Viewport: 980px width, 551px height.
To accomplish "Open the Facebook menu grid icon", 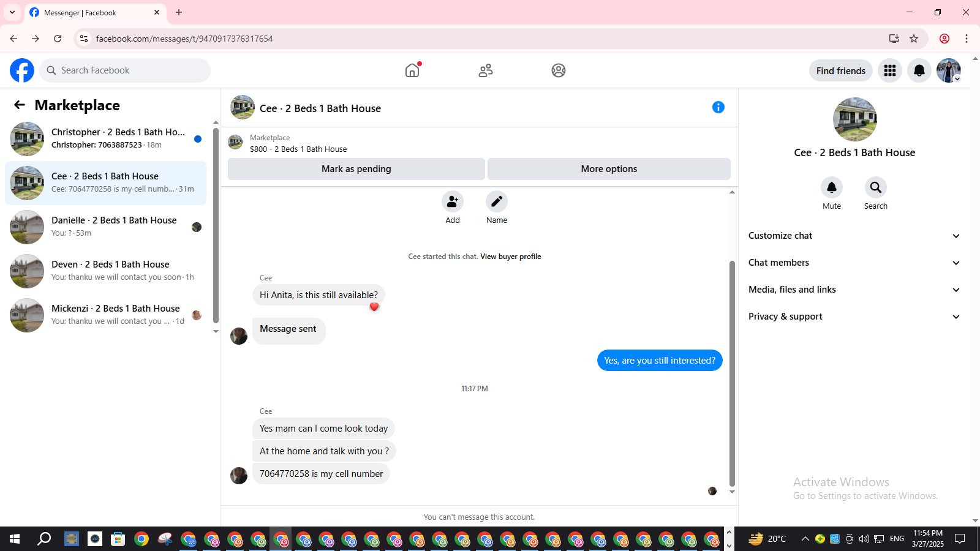I will 890,70.
